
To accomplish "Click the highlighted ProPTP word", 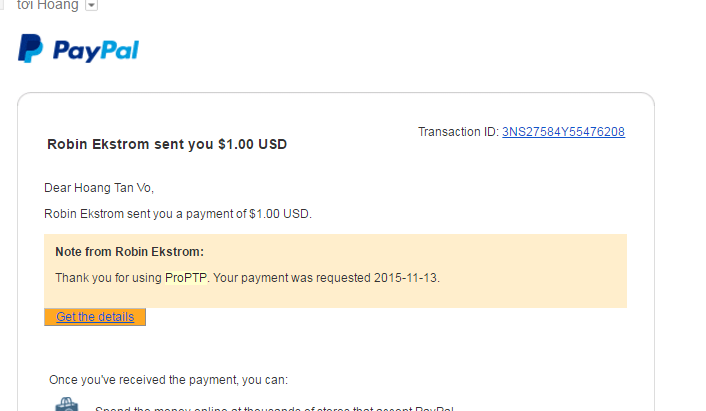I will [x=187, y=277].
